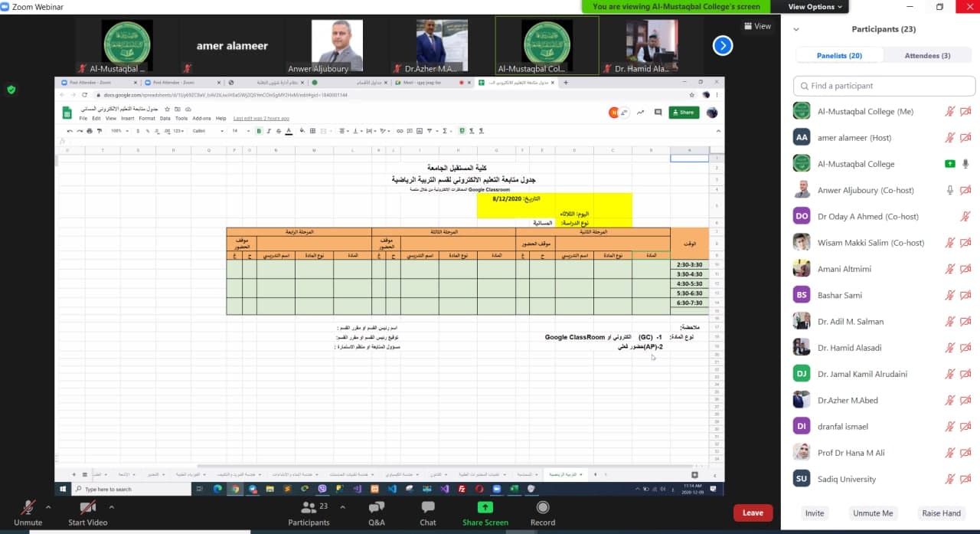
Task: Expand audio options arrow beside Unmute
Action: point(47,507)
